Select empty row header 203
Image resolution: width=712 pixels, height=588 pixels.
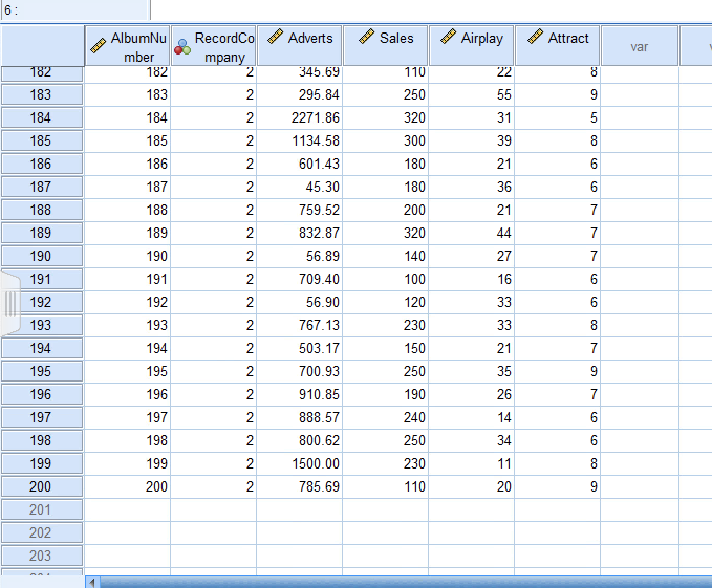click(x=42, y=556)
